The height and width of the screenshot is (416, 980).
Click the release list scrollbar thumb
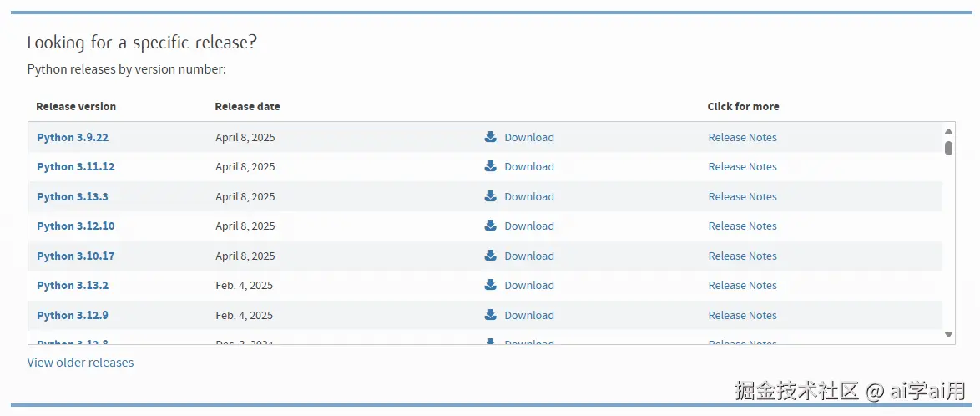click(948, 148)
